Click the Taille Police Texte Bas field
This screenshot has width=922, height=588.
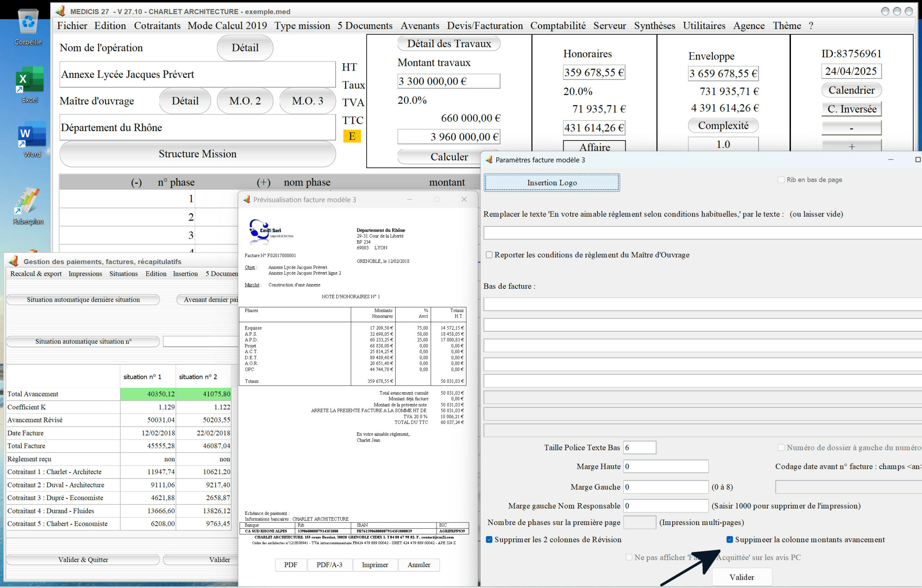click(639, 448)
